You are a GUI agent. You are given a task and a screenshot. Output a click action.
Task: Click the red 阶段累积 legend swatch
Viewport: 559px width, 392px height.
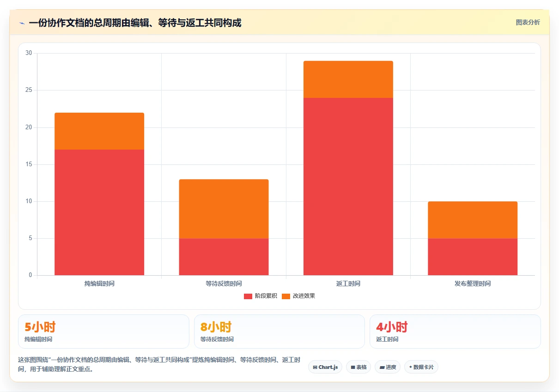pos(248,296)
